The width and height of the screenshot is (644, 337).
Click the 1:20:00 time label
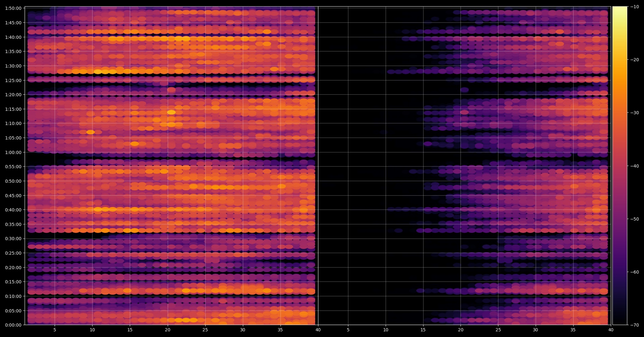click(13, 95)
